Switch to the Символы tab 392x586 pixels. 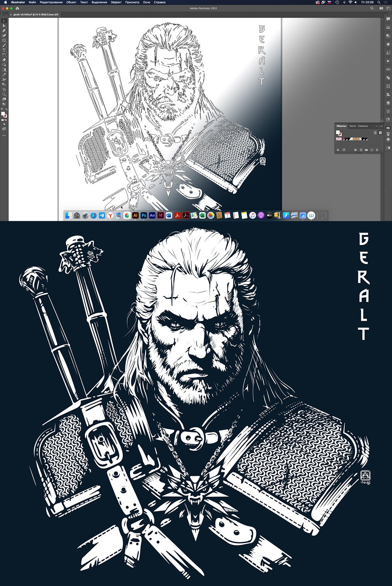363,126
